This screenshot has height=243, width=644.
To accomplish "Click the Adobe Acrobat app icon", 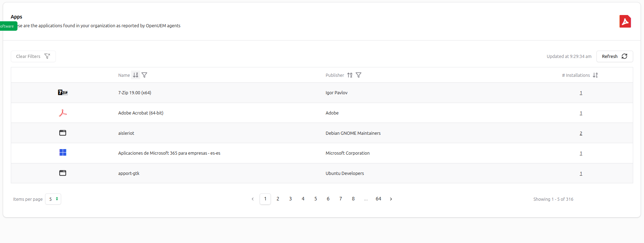I will coord(63,113).
